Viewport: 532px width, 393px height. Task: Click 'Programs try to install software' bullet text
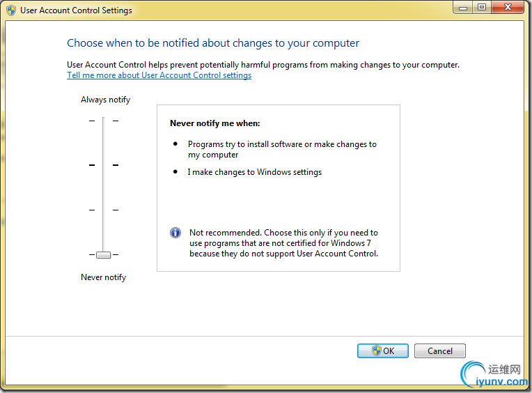(x=282, y=149)
